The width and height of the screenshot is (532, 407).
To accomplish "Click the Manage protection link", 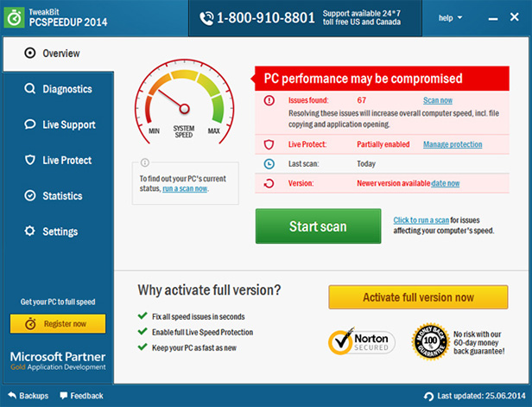I will (453, 144).
